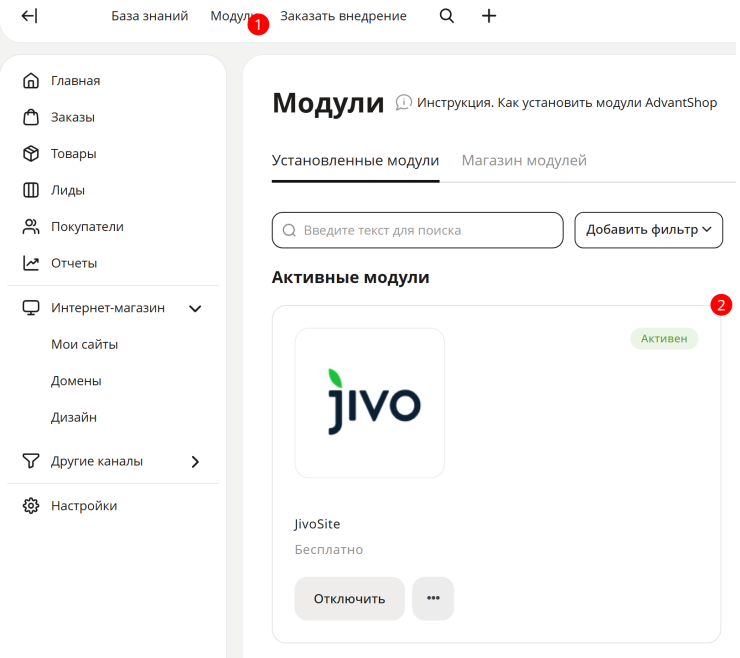
Task: Collapse the sidebar with the arrow icon
Action: 29,16
